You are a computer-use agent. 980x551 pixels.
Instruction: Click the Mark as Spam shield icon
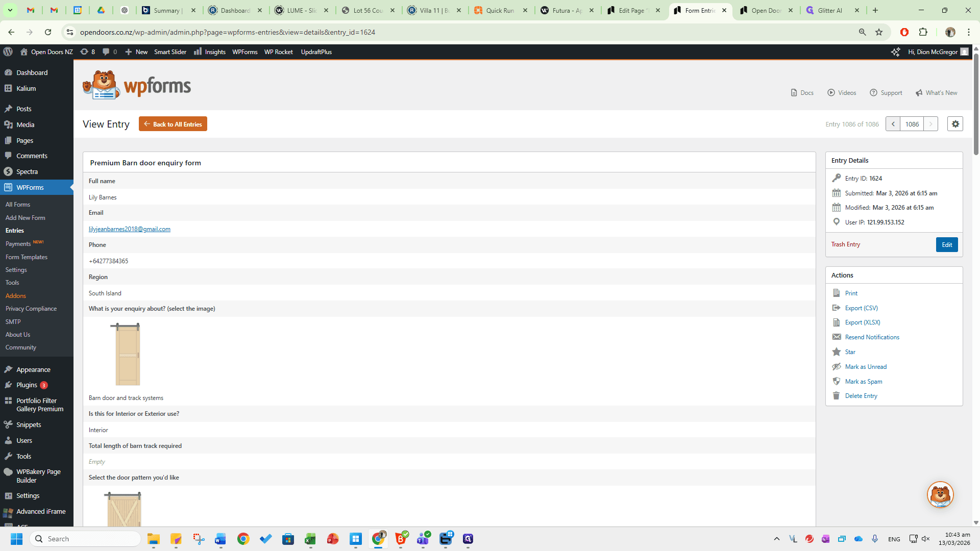(836, 381)
